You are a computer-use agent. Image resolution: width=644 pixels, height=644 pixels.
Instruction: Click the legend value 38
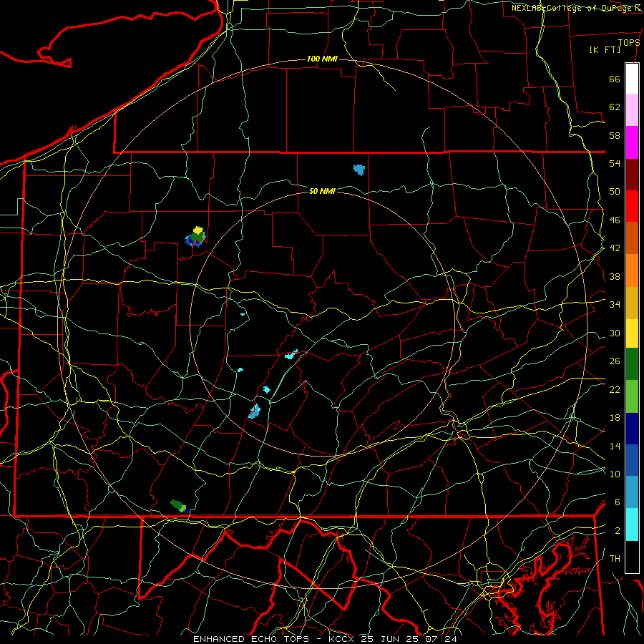(615, 276)
